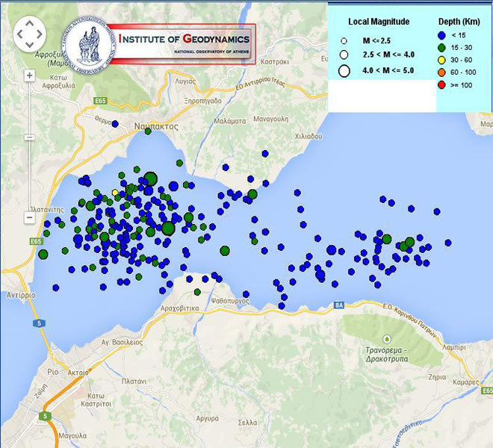Click the Institute of Geodynamics banner title
The height and width of the screenshot is (448, 493).
point(187,39)
